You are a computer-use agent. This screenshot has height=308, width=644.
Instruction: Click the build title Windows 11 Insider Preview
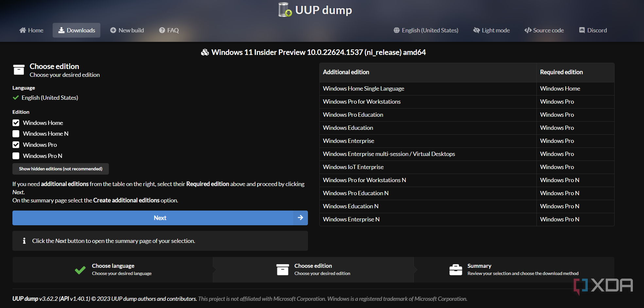pos(318,52)
